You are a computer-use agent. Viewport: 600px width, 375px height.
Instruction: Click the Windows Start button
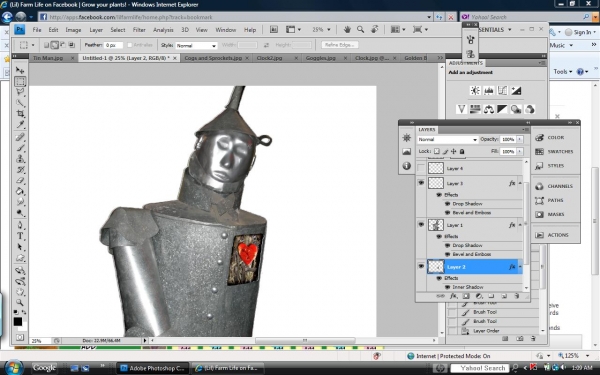(x=14, y=367)
